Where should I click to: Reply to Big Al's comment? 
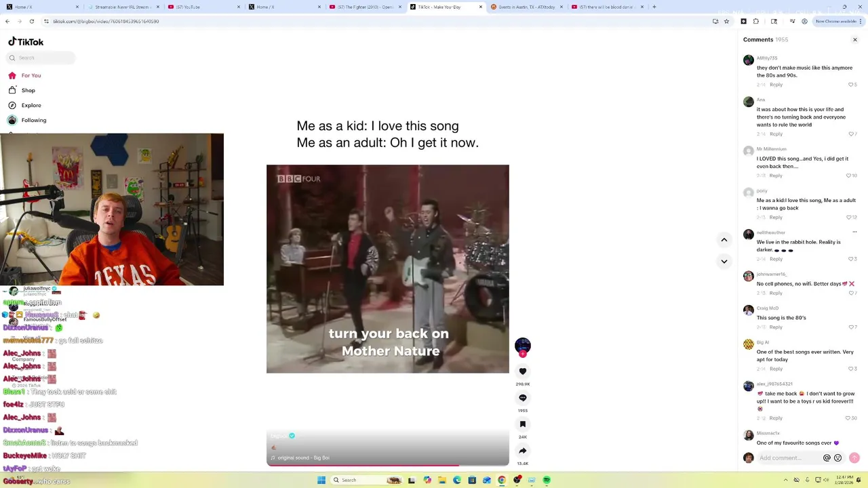(776, 369)
